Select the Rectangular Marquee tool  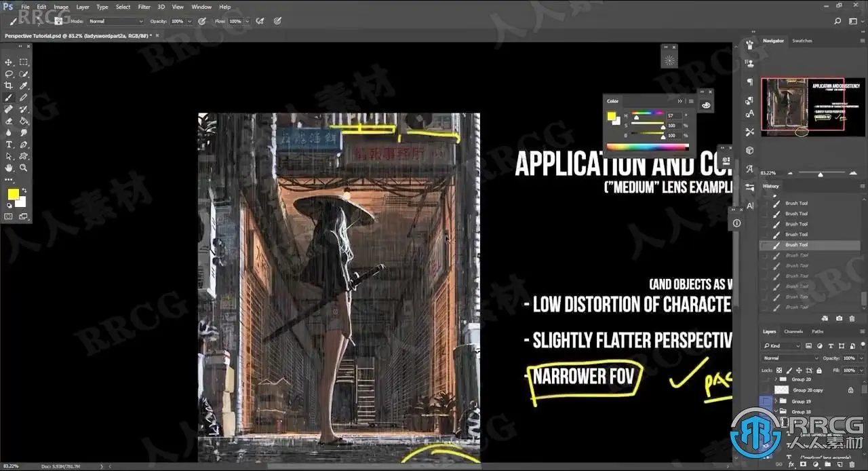[24, 62]
